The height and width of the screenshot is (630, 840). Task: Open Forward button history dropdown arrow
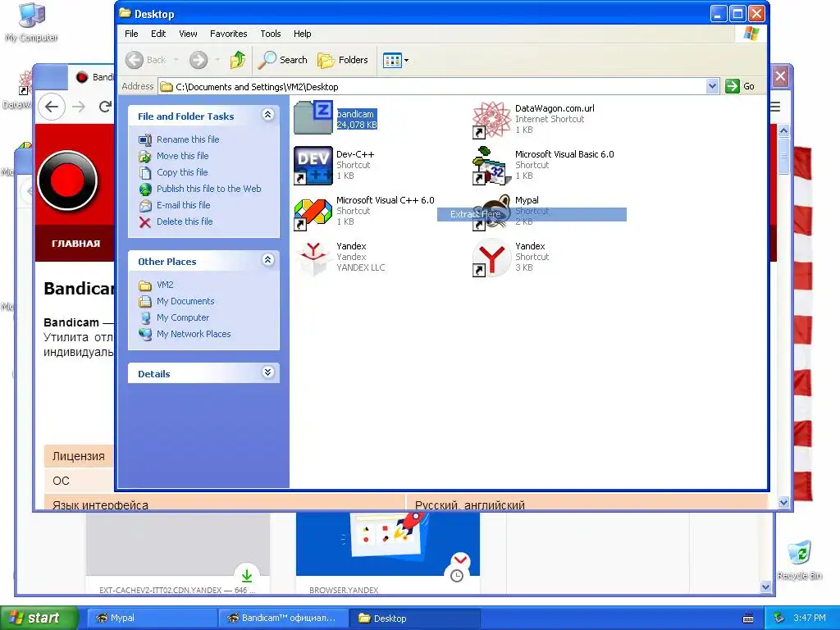[217, 60]
